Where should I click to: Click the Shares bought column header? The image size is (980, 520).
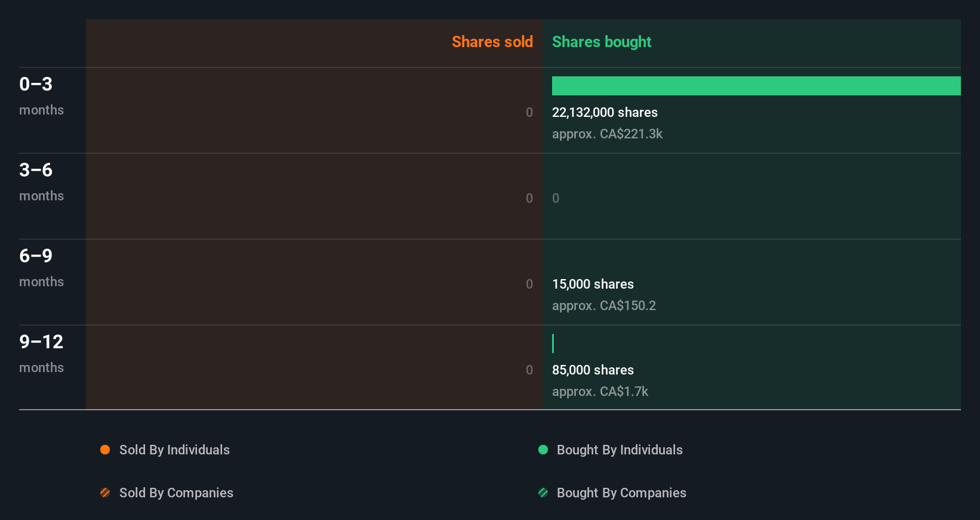[x=602, y=42]
